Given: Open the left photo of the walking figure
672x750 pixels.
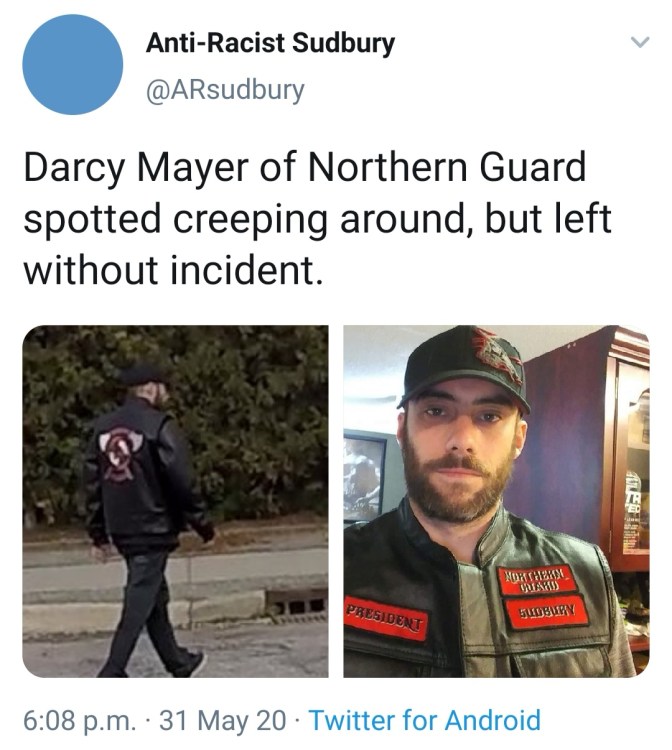Looking at the screenshot, I should 176,501.
